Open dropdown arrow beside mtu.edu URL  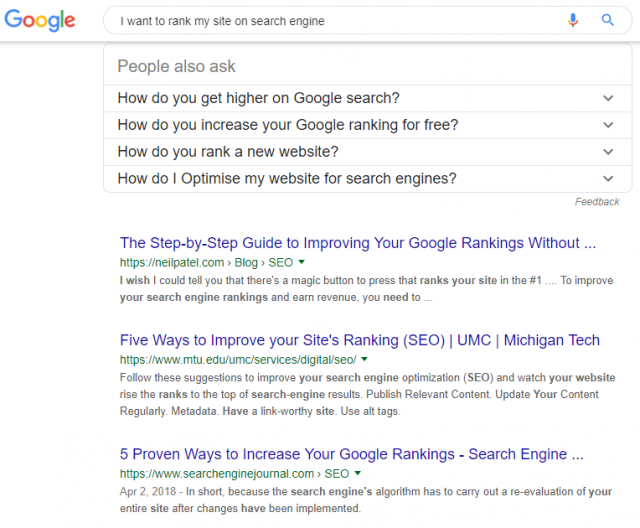coord(365,359)
